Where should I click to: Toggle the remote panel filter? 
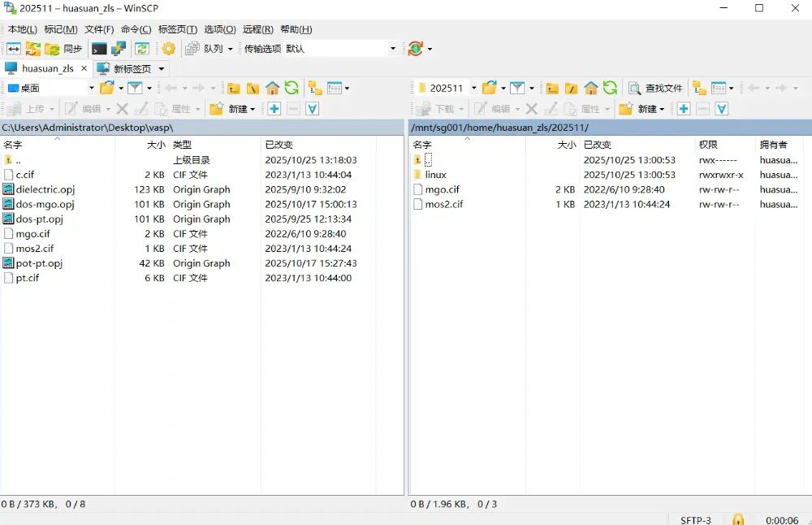517,88
